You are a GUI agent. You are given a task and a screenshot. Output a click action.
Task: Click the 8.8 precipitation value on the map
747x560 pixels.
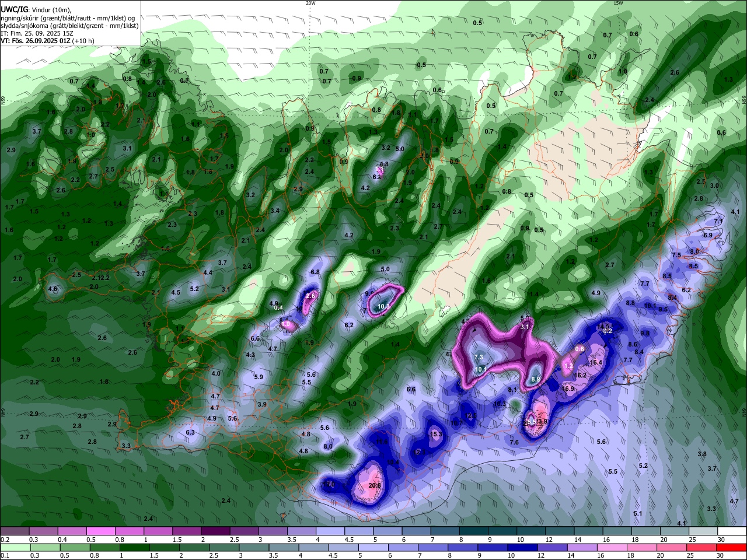630,303
